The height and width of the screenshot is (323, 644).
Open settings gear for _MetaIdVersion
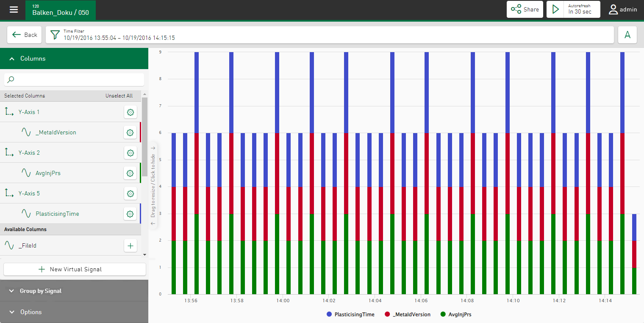130,133
